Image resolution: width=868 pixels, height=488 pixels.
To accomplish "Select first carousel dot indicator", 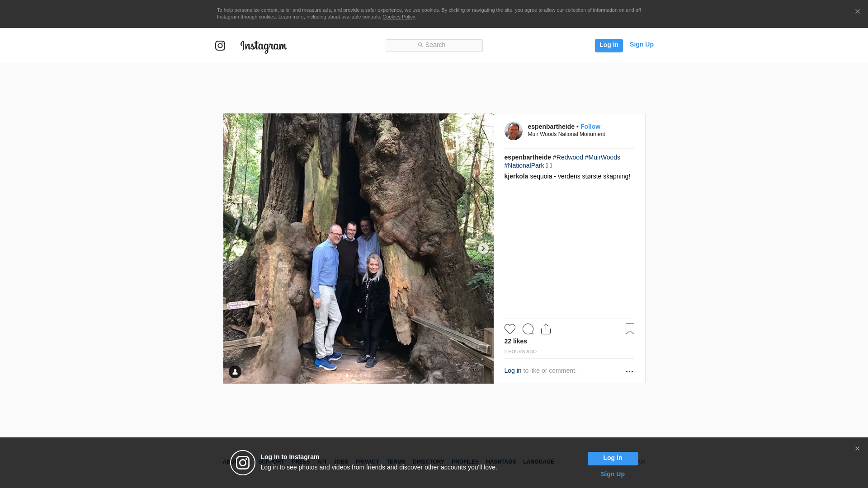I will (x=347, y=375).
